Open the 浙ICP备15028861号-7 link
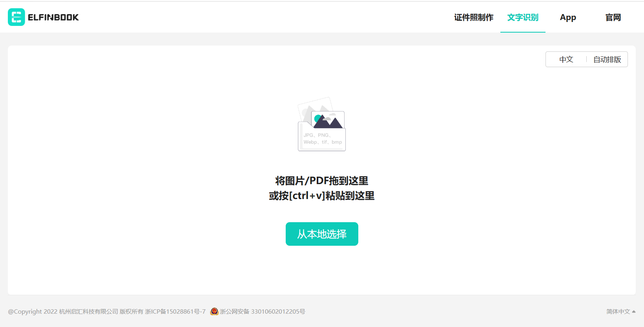644x327 pixels. tap(175, 311)
